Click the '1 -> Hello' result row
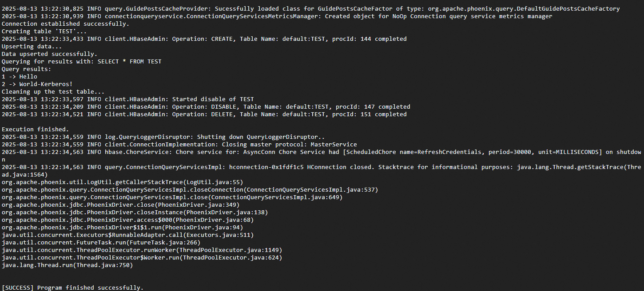The width and height of the screenshot is (644, 291). pos(19,77)
